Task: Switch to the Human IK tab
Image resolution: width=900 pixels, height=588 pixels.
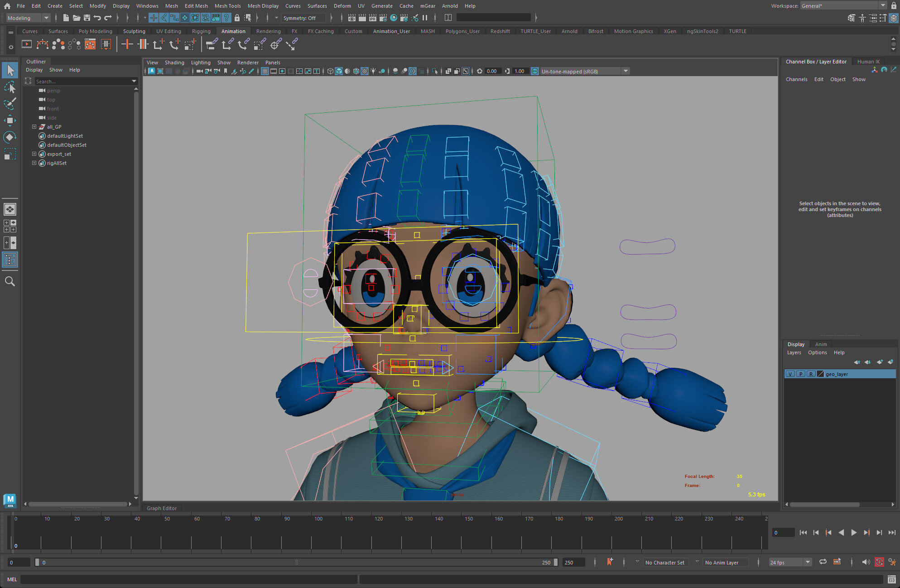Action: click(x=868, y=62)
